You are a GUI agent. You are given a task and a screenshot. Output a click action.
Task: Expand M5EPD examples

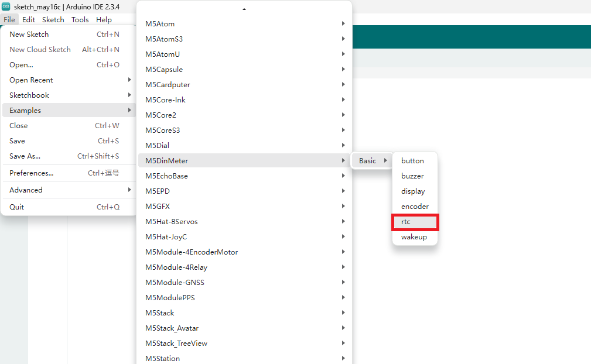click(244, 191)
